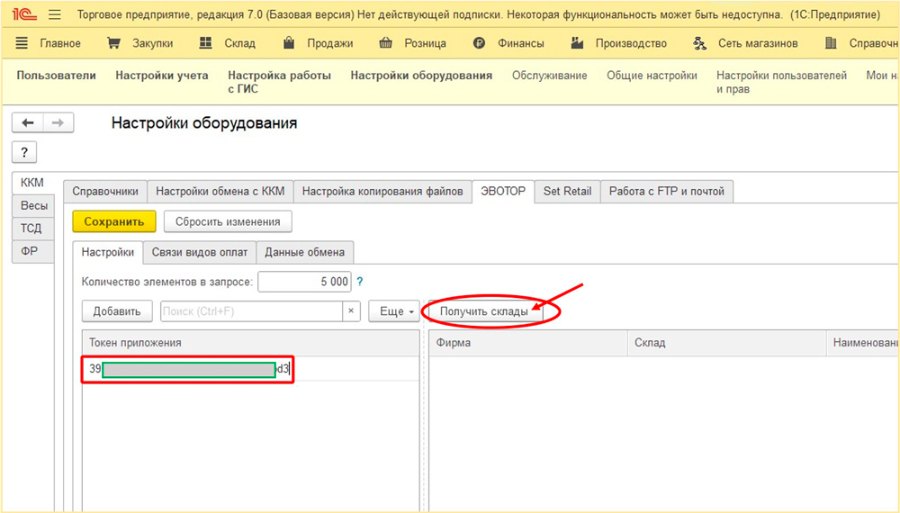
Task: Open the Продажи section
Action: click(318, 43)
